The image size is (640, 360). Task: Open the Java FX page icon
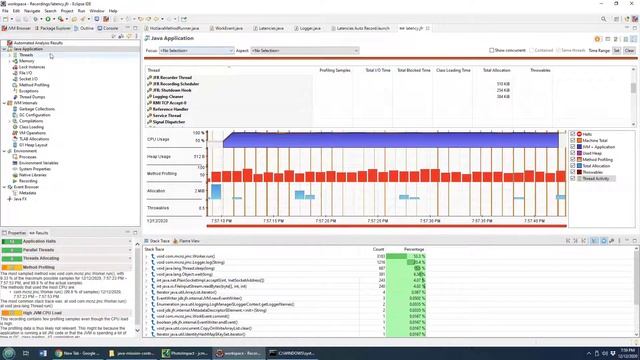(10, 199)
